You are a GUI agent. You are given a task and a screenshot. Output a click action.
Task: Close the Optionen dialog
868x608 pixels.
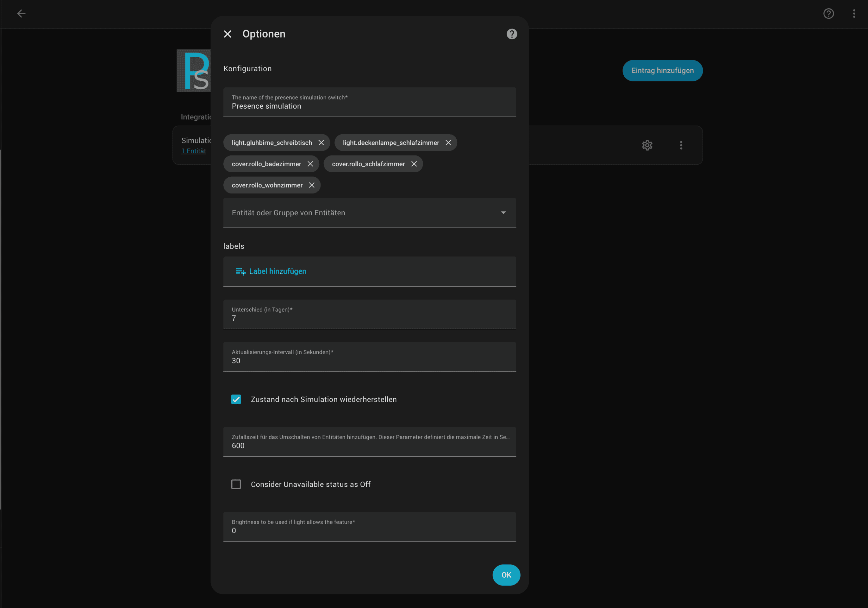tap(228, 34)
